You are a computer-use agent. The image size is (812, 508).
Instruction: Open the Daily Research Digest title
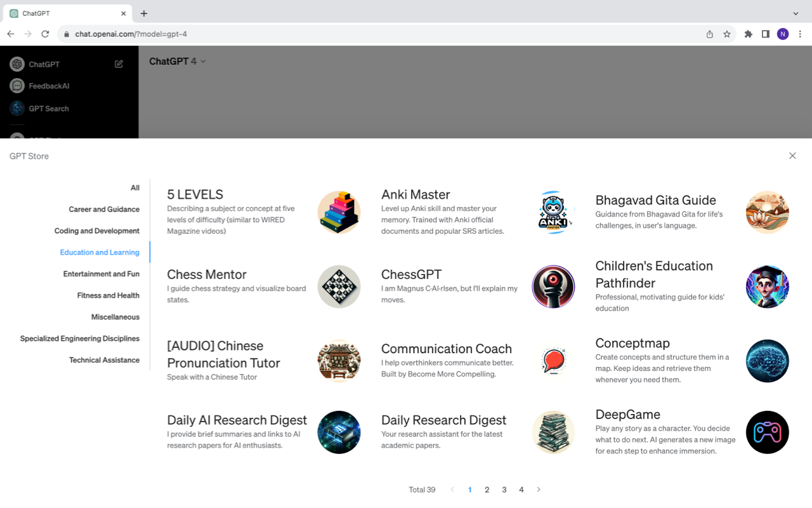point(443,420)
